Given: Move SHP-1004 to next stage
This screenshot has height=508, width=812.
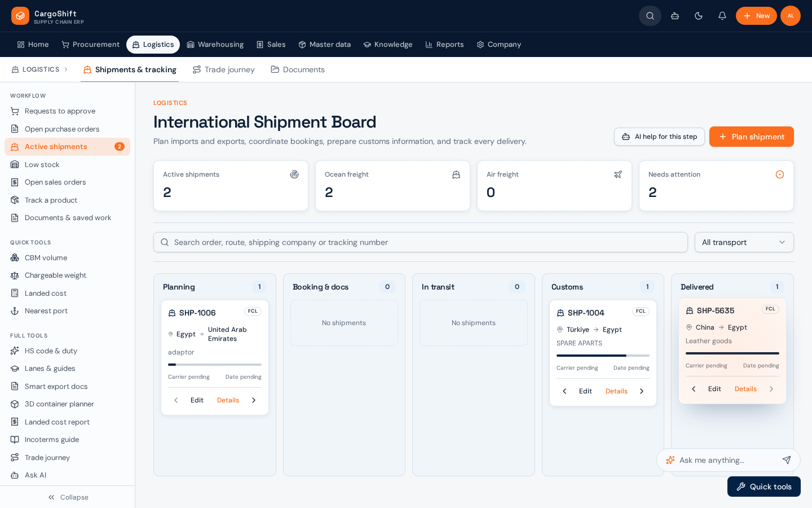Looking at the screenshot, I should pos(642,391).
